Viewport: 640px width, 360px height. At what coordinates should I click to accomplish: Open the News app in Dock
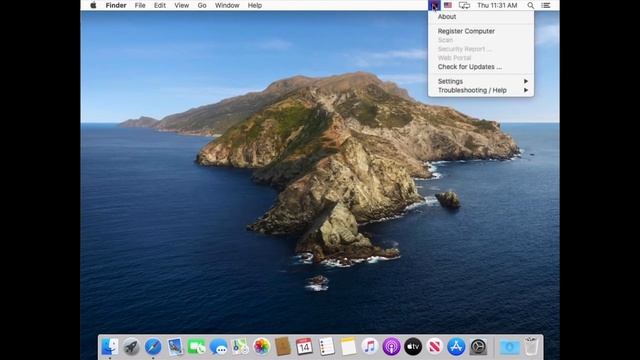pos(435,347)
